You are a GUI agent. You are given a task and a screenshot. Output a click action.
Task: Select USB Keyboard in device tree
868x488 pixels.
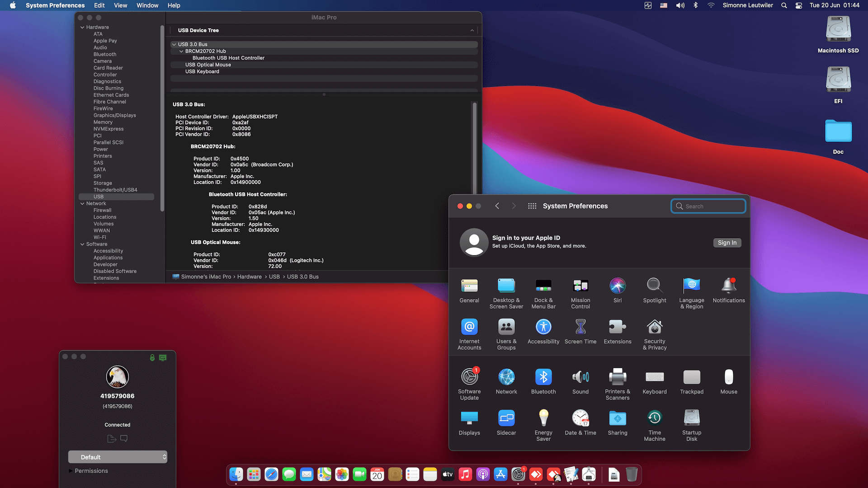point(324,71)
